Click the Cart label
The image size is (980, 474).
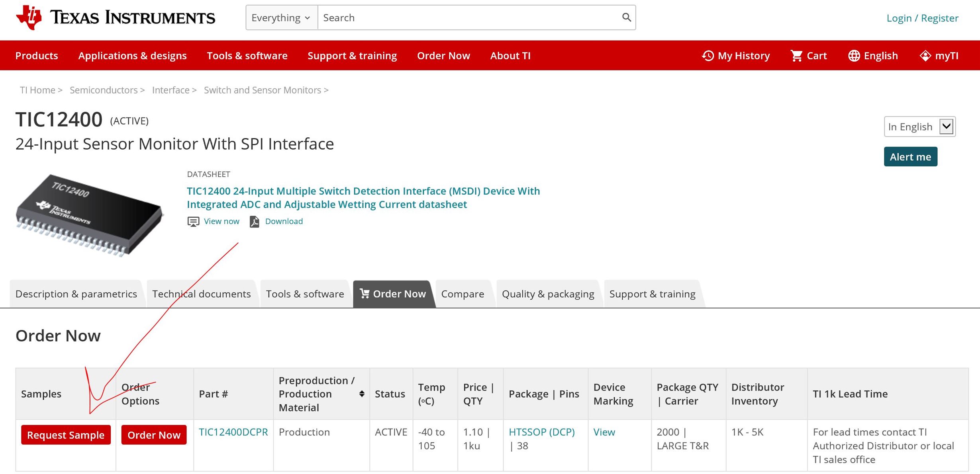click(x=817, y=56)
